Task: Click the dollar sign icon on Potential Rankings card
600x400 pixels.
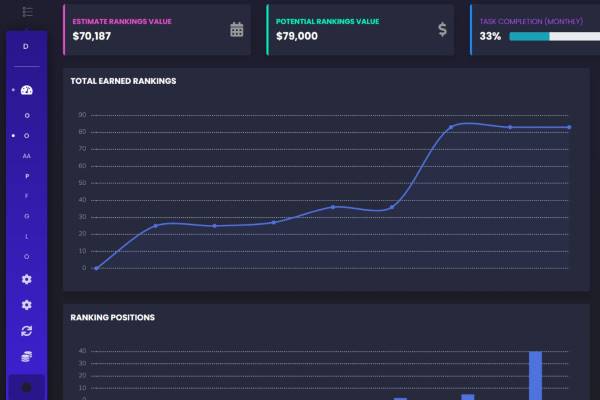Action: [442, 29]
